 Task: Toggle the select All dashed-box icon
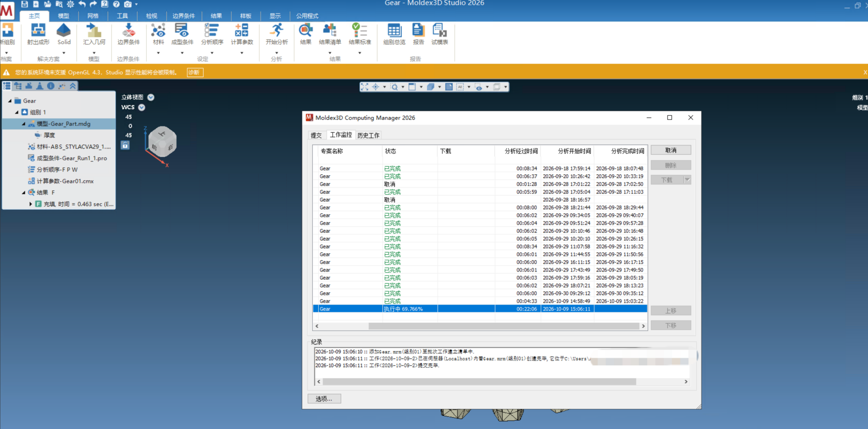[460, 87]
